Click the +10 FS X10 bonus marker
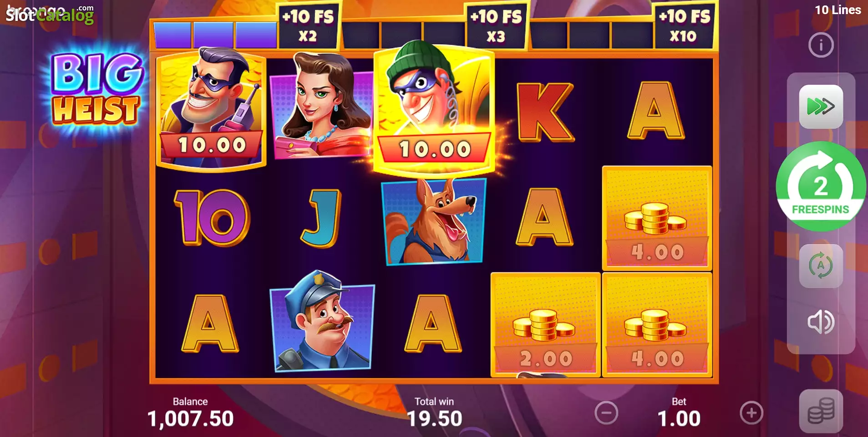This screenshot has width=868, height=437. [684, 25]
